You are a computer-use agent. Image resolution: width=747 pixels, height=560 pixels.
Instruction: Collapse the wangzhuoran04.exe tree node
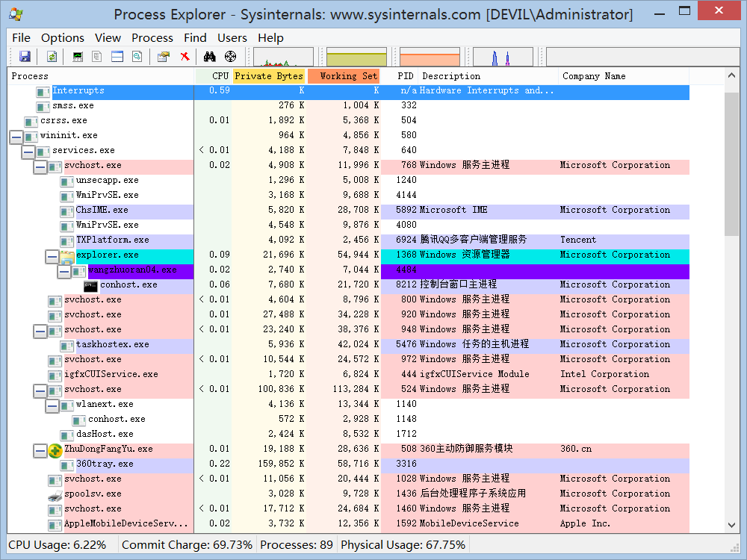[63, 272]
